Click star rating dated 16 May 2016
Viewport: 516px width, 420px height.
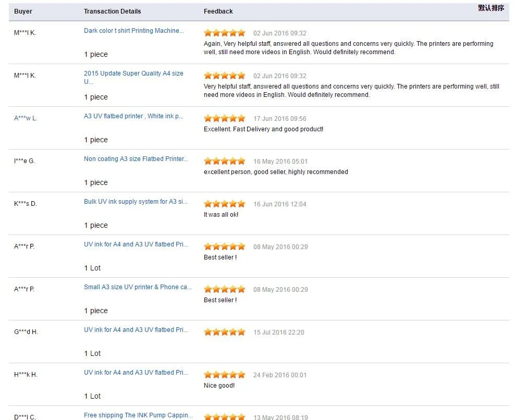[x=225, y=161]
